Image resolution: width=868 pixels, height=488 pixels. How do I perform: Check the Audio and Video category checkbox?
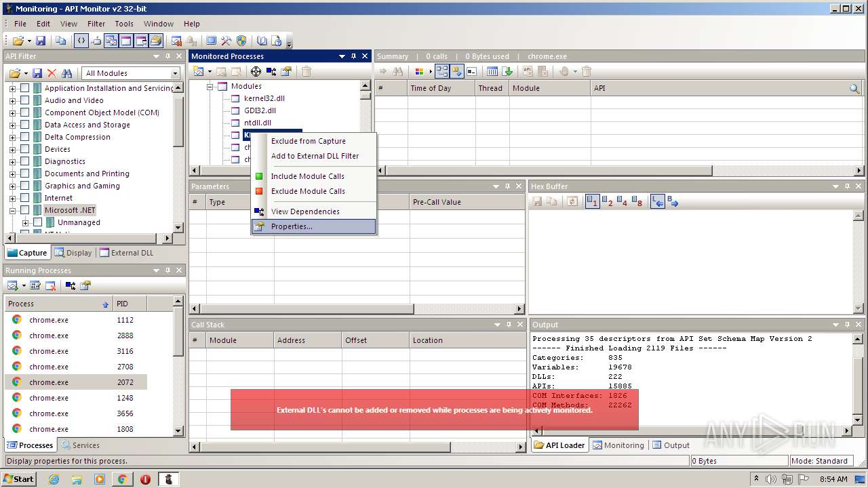tap(24, 100)
